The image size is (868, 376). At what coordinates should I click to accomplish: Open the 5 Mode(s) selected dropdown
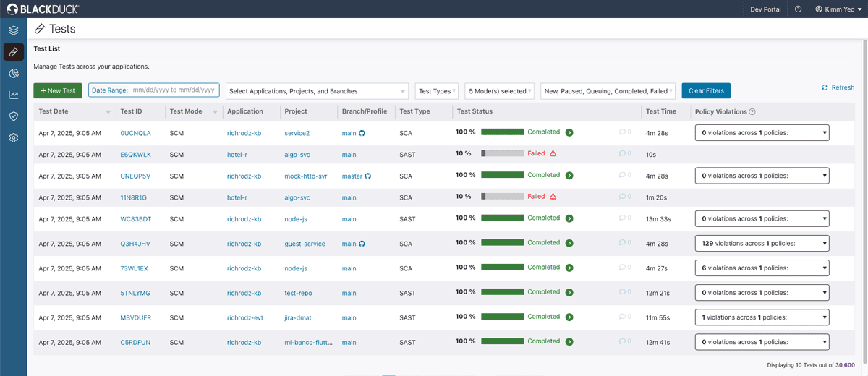(499, 91)
